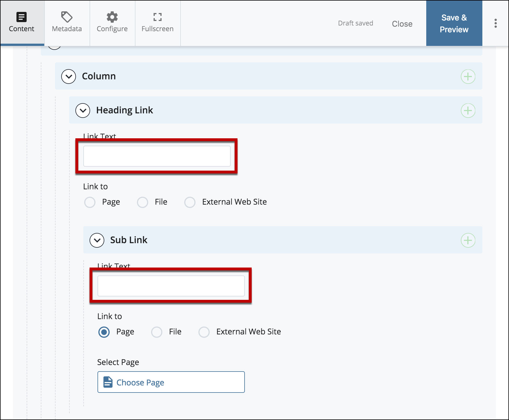Viewport: 509px width, 420px height.
Task: Open the Content tab
Action: (x=22, y=23)
